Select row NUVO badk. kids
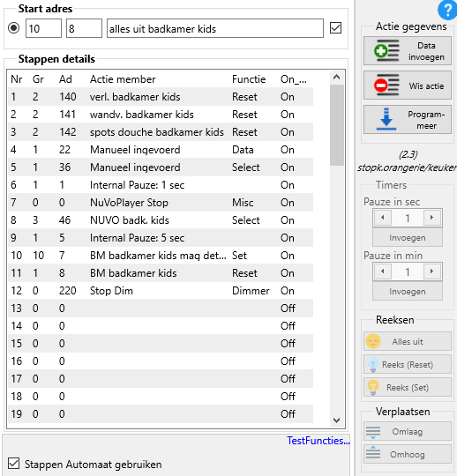The height and width of the screenshot is (476, 457). pos(161,220)
